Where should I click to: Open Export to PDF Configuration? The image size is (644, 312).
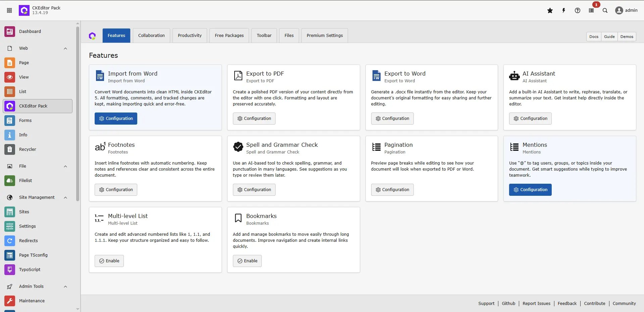click(254, 119)
